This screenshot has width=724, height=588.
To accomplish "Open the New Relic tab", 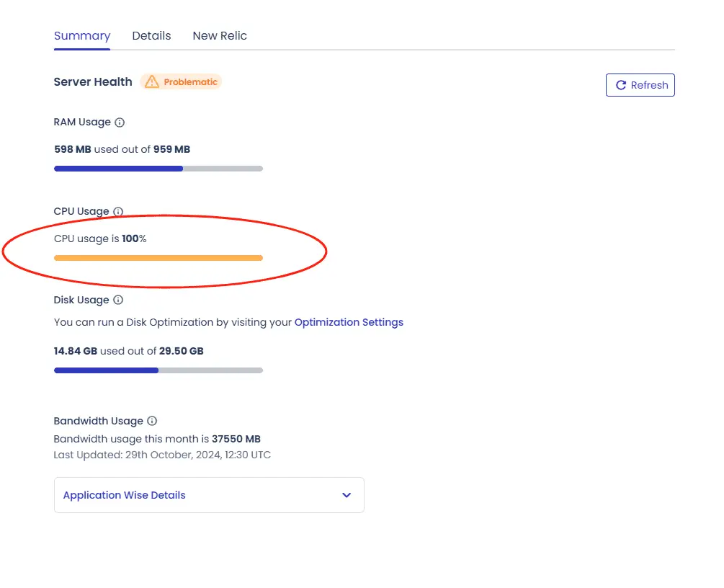I will 220,35.
